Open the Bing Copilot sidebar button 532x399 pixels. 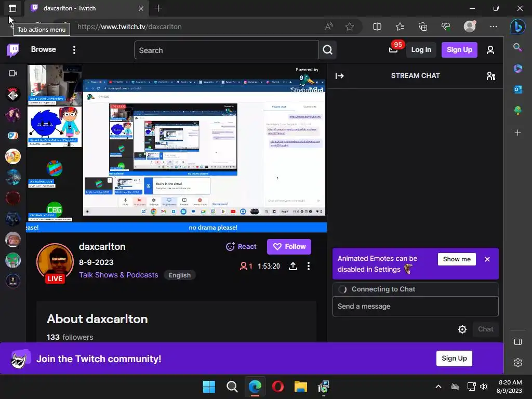[518, 26]
